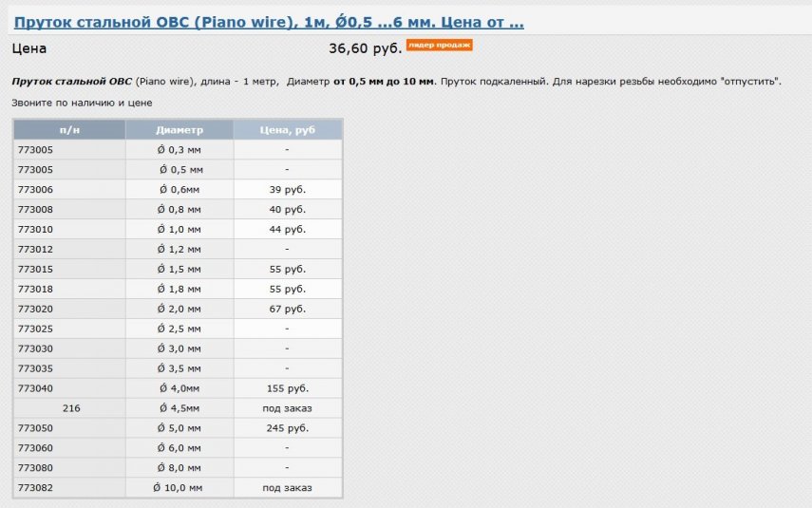Screen dimensions: 812x508
Task: Click part number 216 cell
Action: point(69,408)
